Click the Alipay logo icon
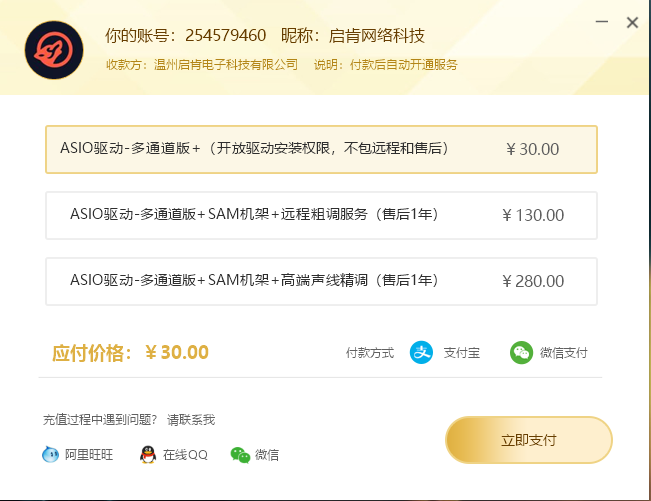The height and width of the screenshot is (501, 651). click(421, 353)
